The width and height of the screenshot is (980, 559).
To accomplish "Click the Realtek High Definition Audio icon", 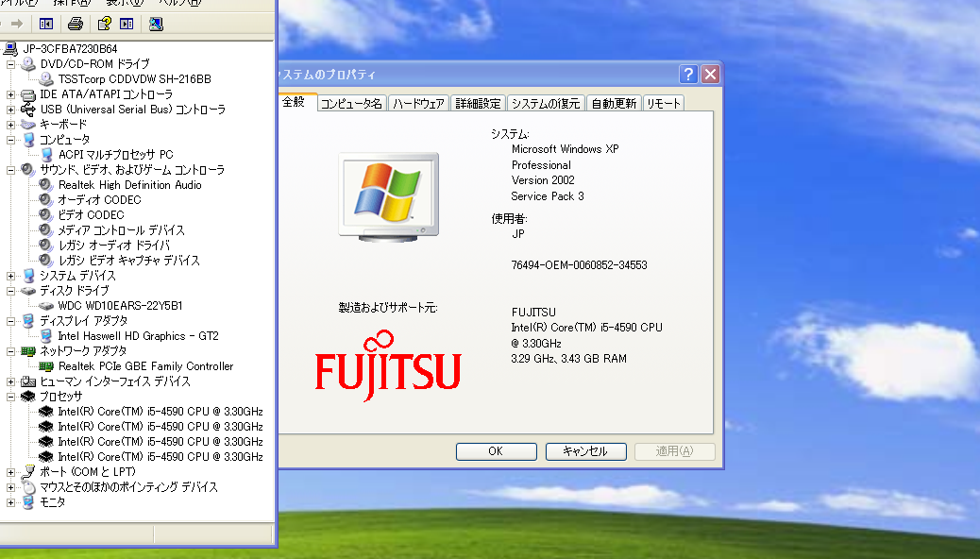I will (x=45, y=184).
